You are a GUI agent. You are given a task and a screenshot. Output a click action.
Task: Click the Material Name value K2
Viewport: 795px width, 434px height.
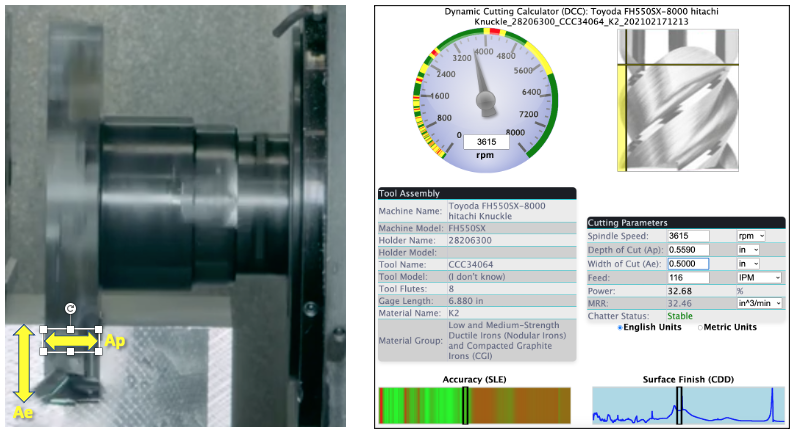454,313
